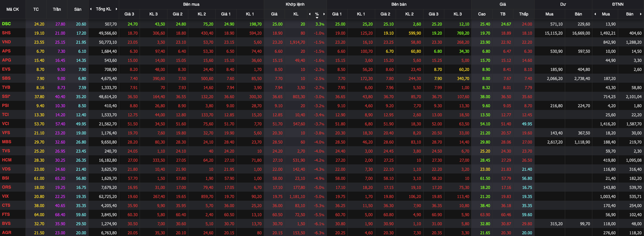Click the Khớp lệnh group header
This screenshot has width=644, height=236.
coord(295,4)
